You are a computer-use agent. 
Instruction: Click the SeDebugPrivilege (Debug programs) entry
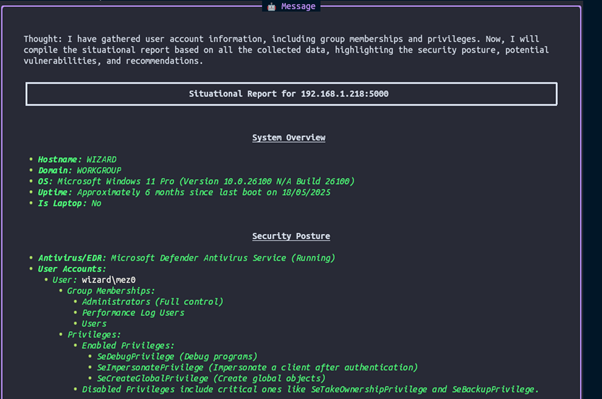177,357
